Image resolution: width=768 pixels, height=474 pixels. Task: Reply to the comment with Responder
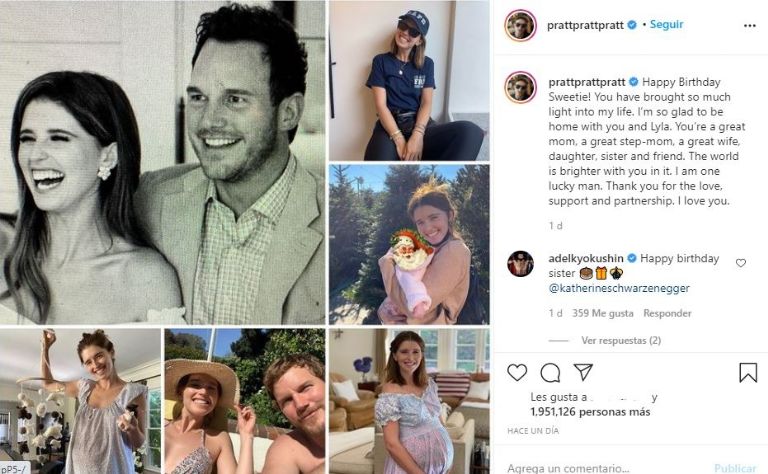tap(667, 313)
